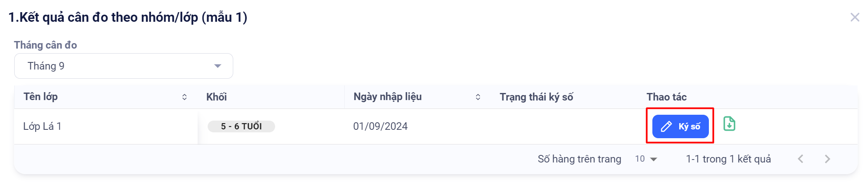868x183 pixels.
Task: Go to the next results page
Action: (827, 159)
